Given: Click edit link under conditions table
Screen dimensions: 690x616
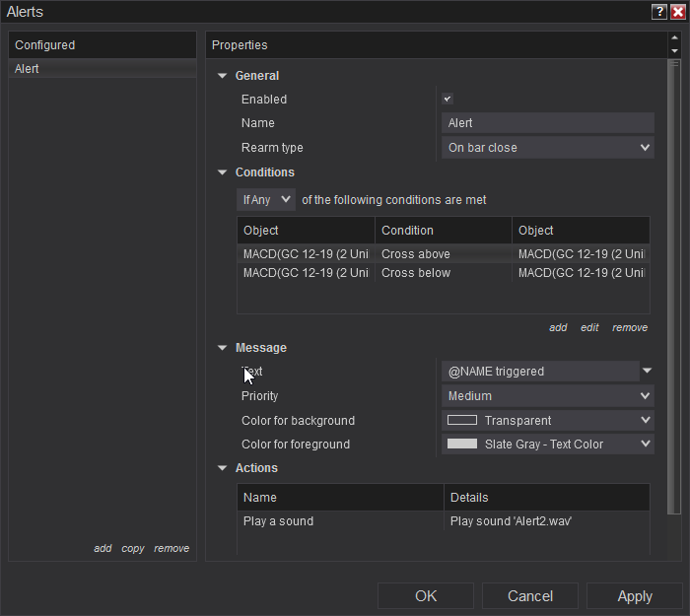Looking at the screenshot, I should [589, 327].
